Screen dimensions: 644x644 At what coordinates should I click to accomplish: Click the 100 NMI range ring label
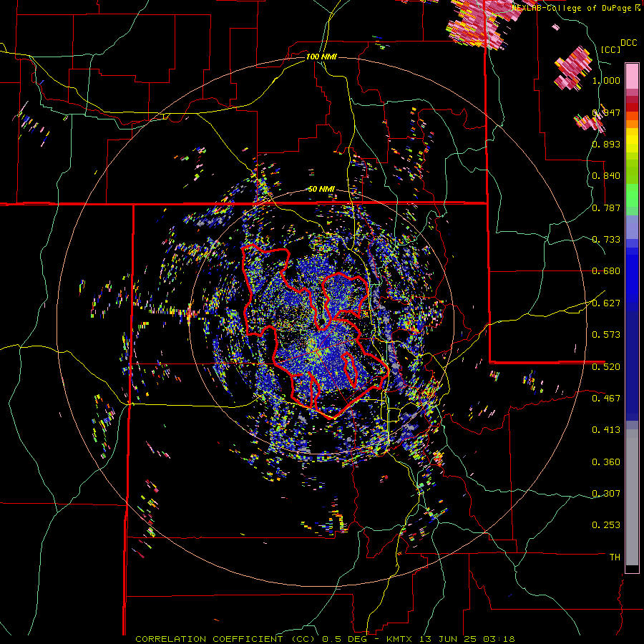pos(321,57)
